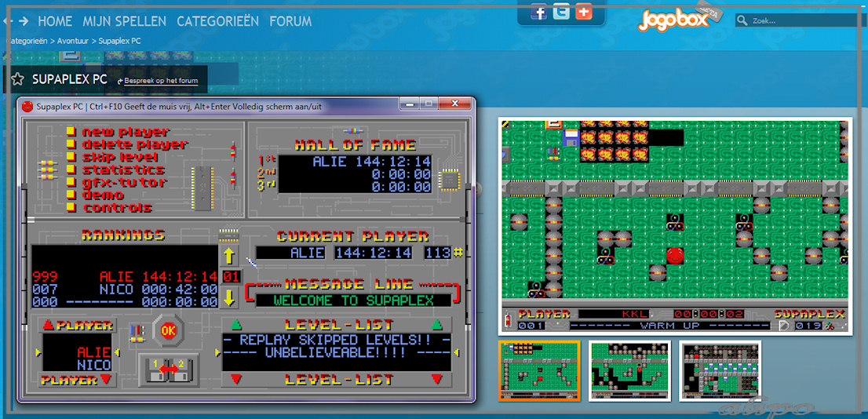Screen dimensions: 868x419
Task: Click right red down triangle of LEVEL-LIST
Action: [437, 379]
